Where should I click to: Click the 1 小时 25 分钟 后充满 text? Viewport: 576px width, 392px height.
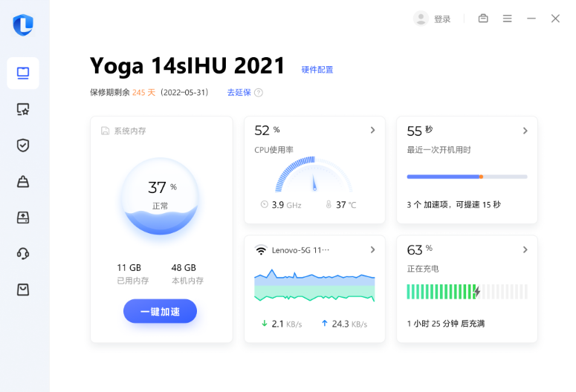click(446, 324)
